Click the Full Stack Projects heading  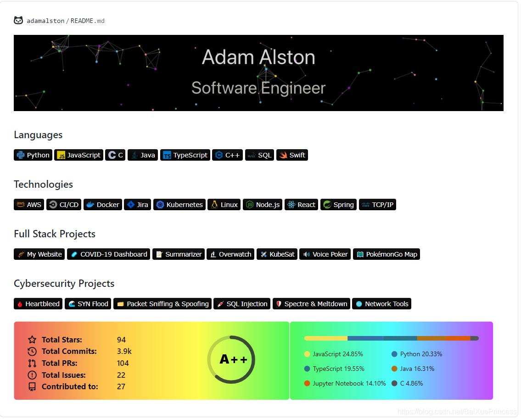(x=55, y=234)
